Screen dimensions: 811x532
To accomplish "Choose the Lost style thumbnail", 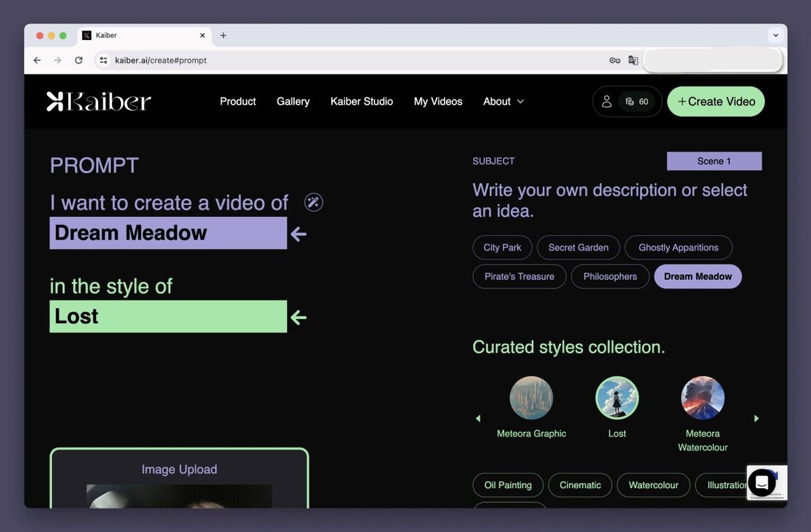I will 617,398.
